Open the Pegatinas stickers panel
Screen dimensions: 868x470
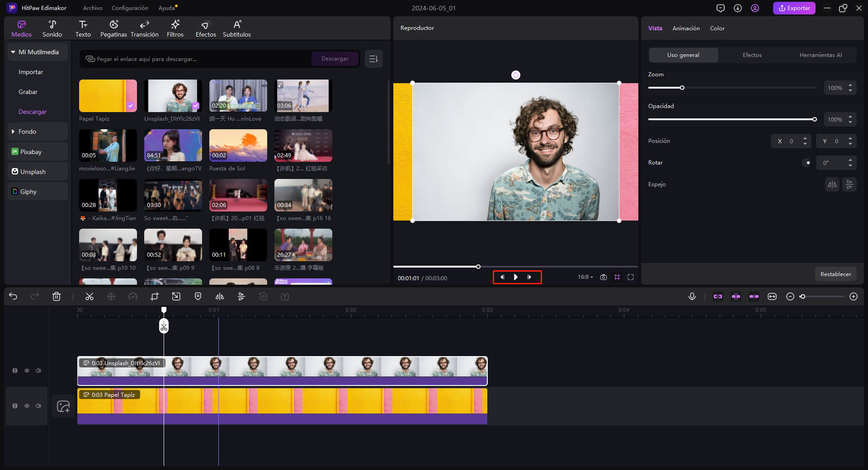(x=113, y=28)
